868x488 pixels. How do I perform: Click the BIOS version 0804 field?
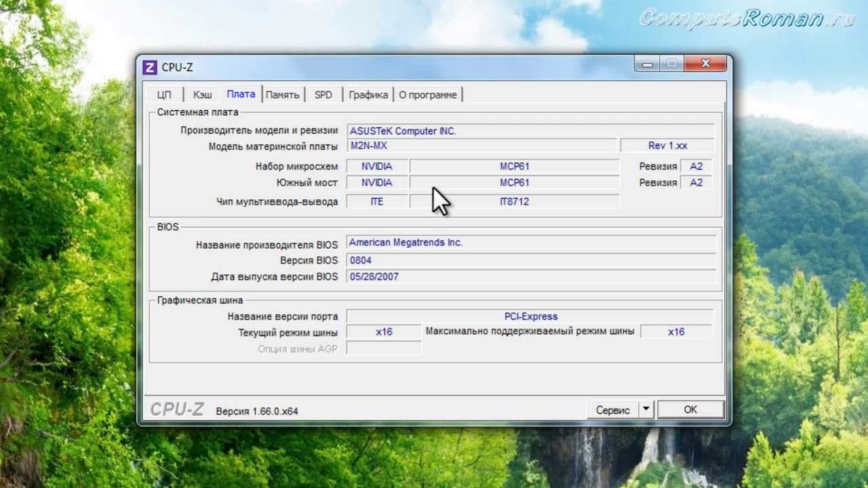pos(531,260)
